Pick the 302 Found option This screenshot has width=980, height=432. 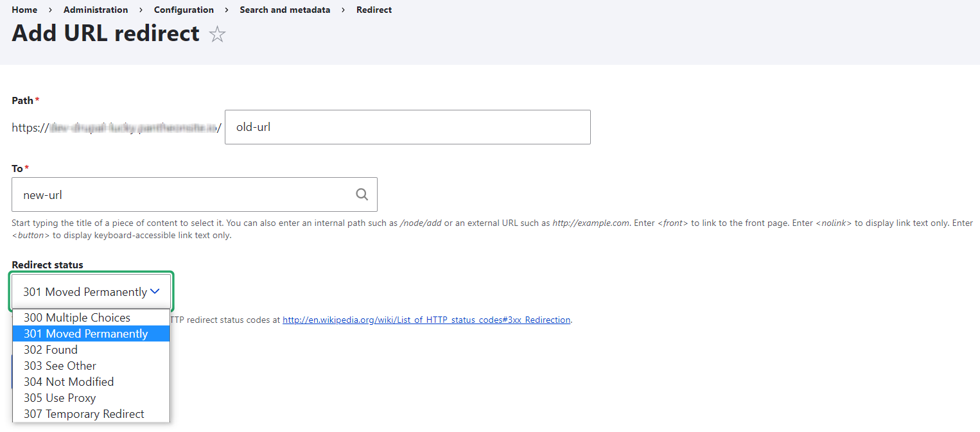coord(51,350)
